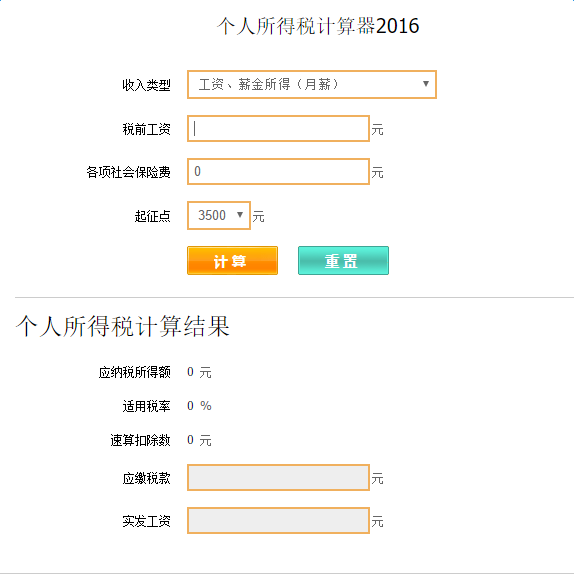Click the 速算扣除数 label

pos(140,440)
